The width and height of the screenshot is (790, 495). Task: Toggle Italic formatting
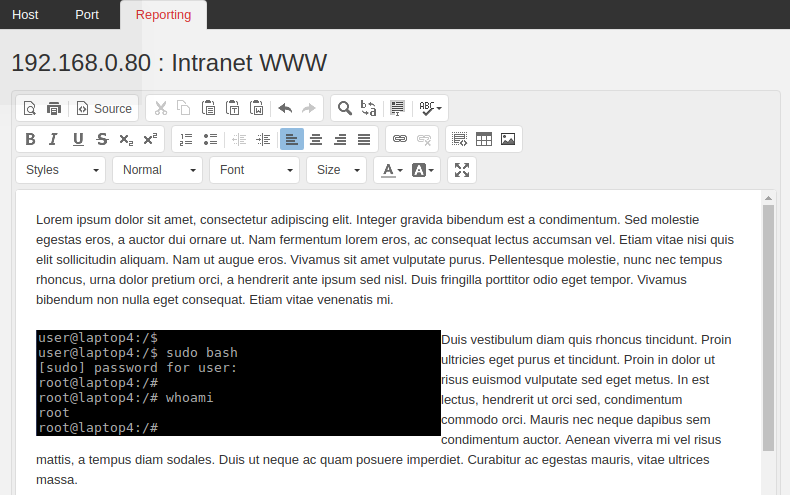point(53,139)
